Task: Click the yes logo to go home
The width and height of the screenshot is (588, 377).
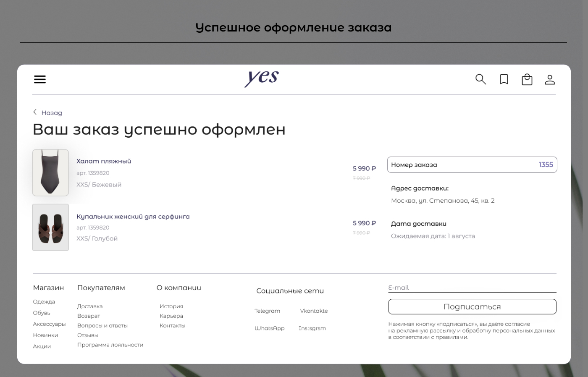Action: tap(261, 79)
